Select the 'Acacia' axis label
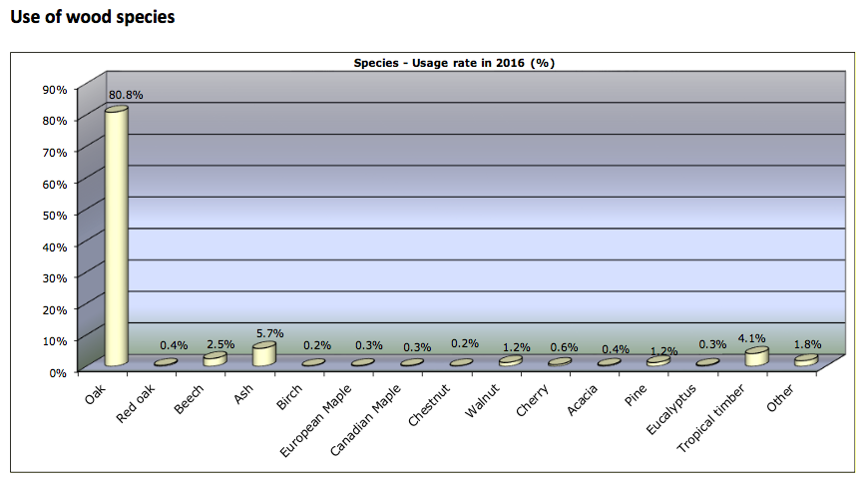Screen dimensions: 868x482 coord(583,399)
